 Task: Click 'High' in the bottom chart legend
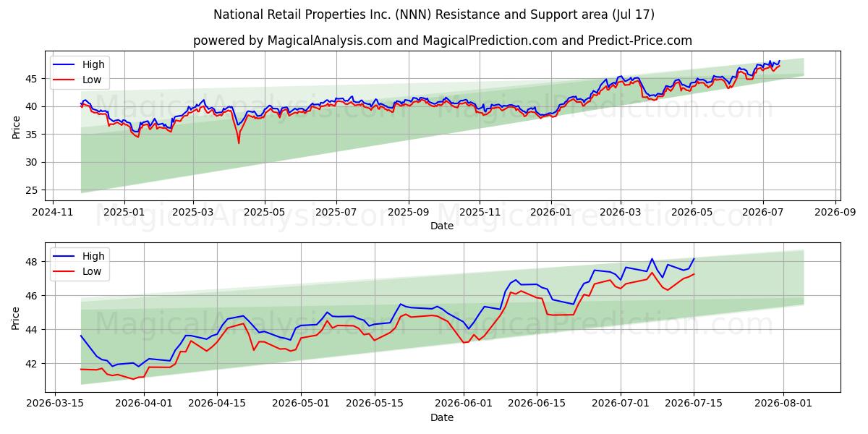[93, 256]
